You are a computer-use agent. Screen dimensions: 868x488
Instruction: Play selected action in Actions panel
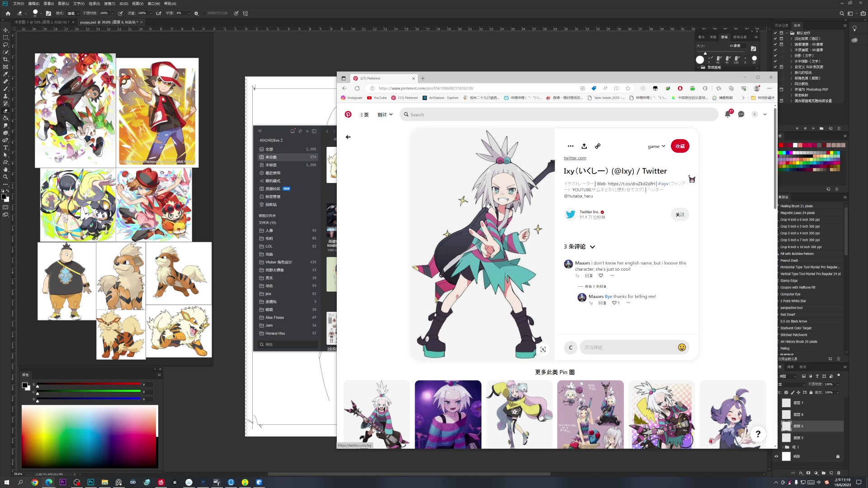(x=813, y=128)
